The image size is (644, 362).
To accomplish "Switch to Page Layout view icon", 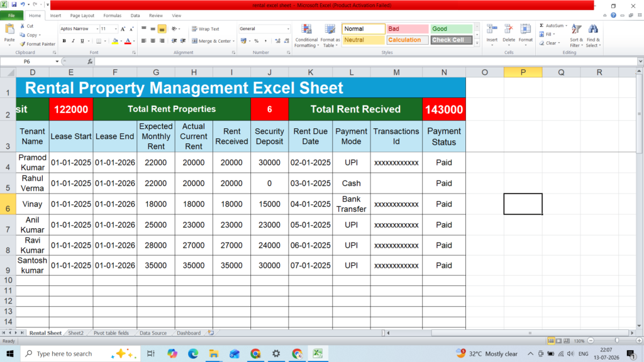I will click(x=559, y=341).
